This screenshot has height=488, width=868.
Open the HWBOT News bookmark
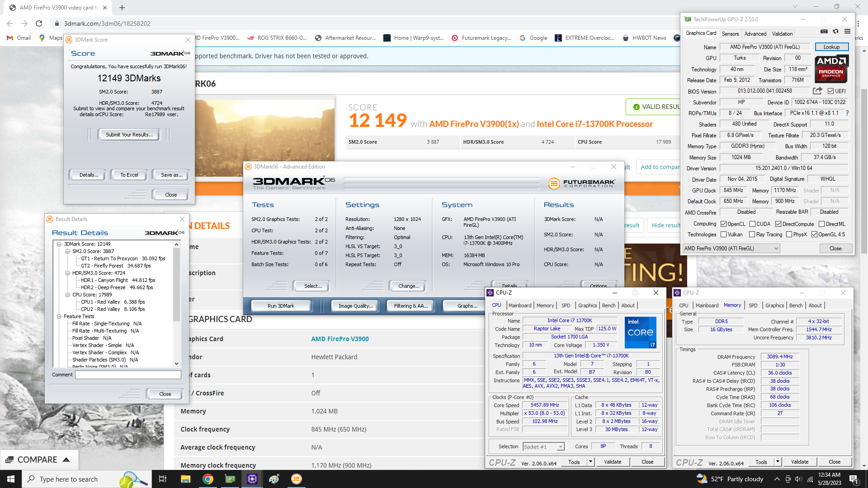point(644,38)
